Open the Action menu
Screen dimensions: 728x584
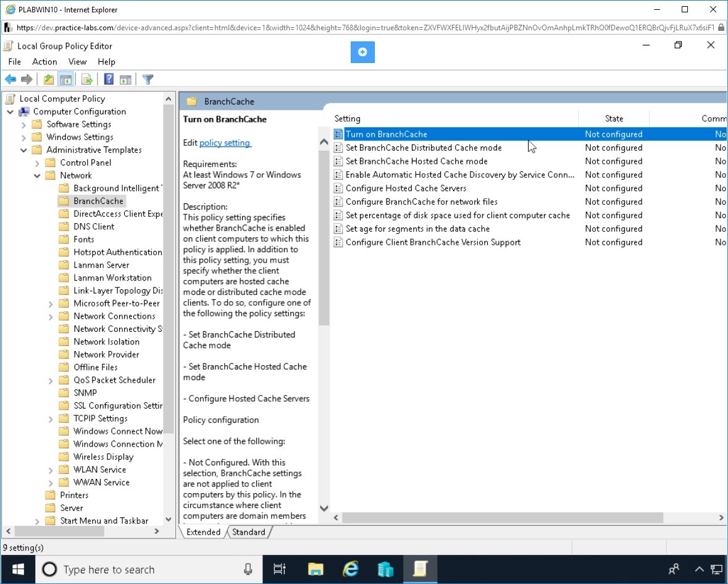pyautogui.click(x=44, y=62)
